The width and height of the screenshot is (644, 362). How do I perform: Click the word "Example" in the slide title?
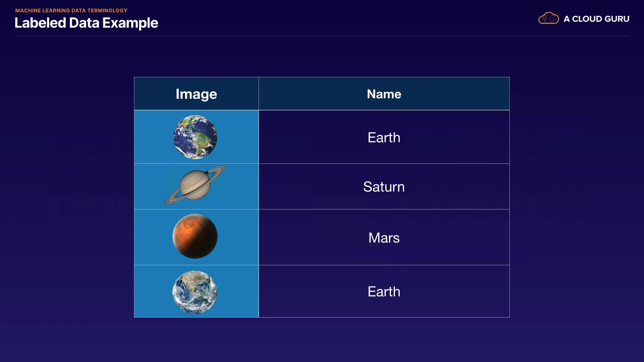[130, 23]
